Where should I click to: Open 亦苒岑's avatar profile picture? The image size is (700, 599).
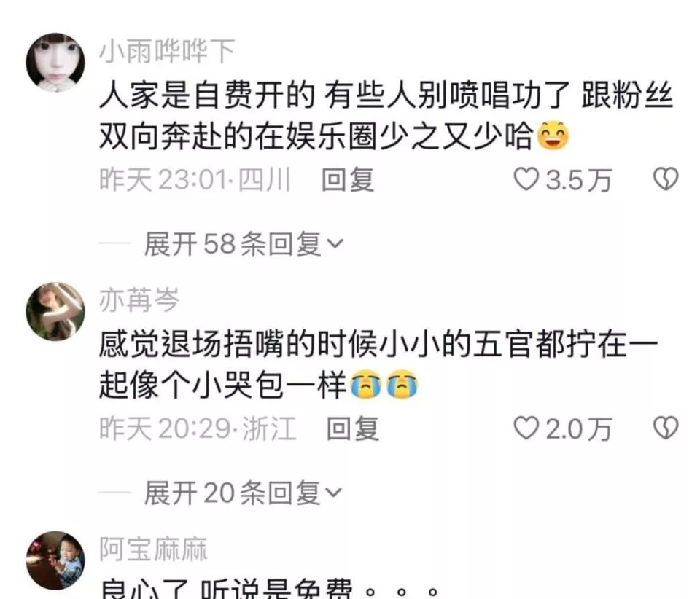coord(55,311)
